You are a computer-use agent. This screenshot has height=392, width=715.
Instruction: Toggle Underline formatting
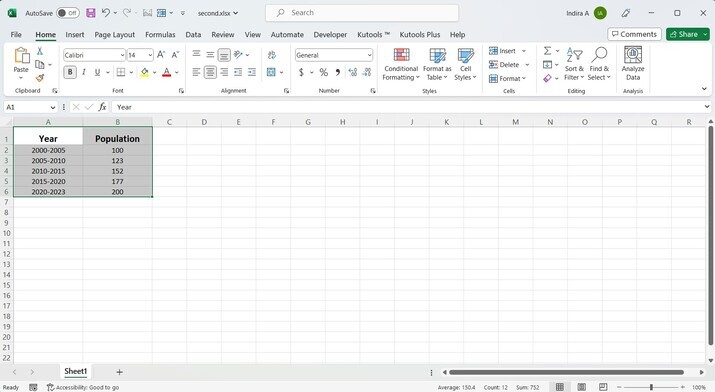click(x=97, y=72)
